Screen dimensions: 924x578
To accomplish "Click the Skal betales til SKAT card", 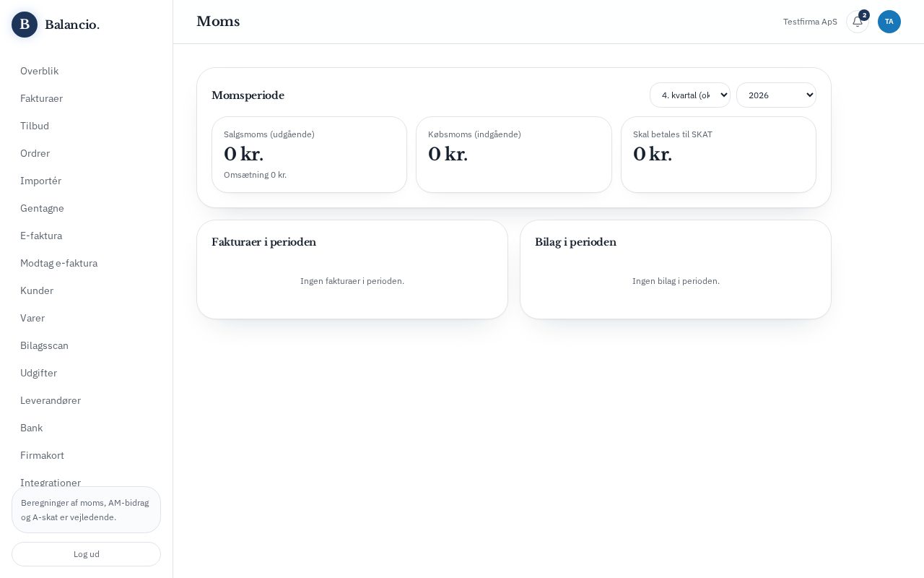I will point(718,155).
